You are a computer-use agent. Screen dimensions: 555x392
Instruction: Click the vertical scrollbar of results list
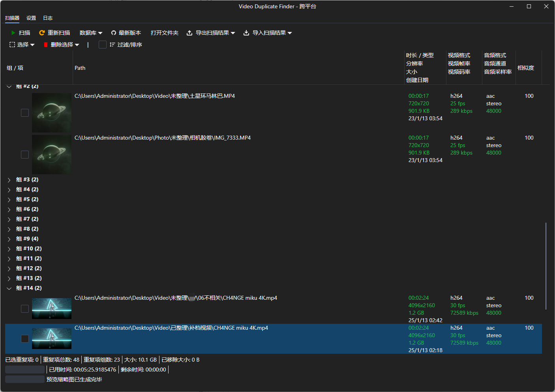click(546, 266)
